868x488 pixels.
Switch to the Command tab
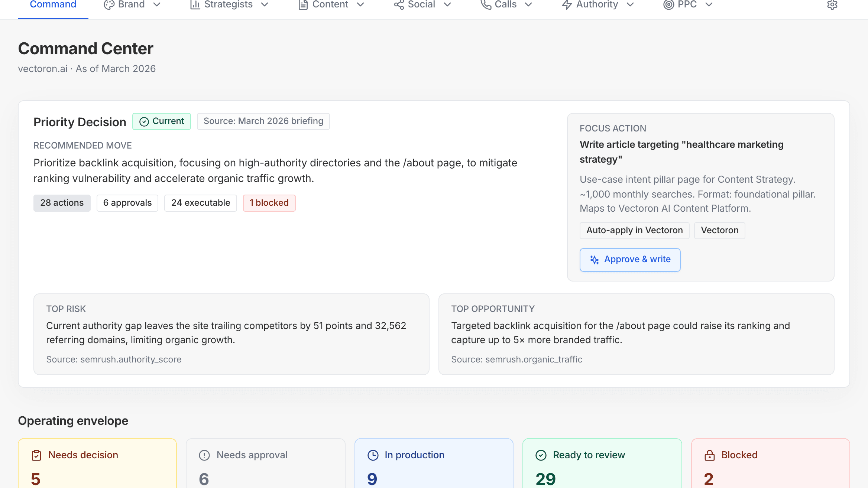pos(53,5)
